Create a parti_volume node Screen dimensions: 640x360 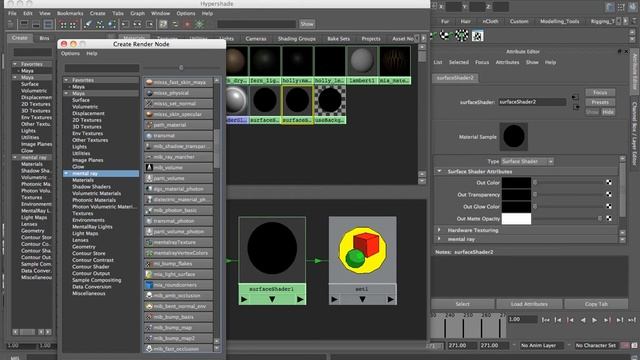coord(178,178)
